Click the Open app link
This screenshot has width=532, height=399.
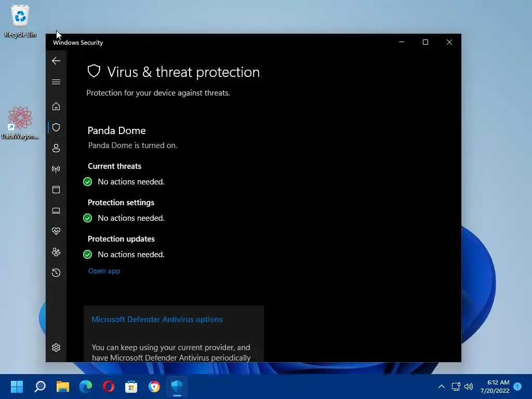104,271
